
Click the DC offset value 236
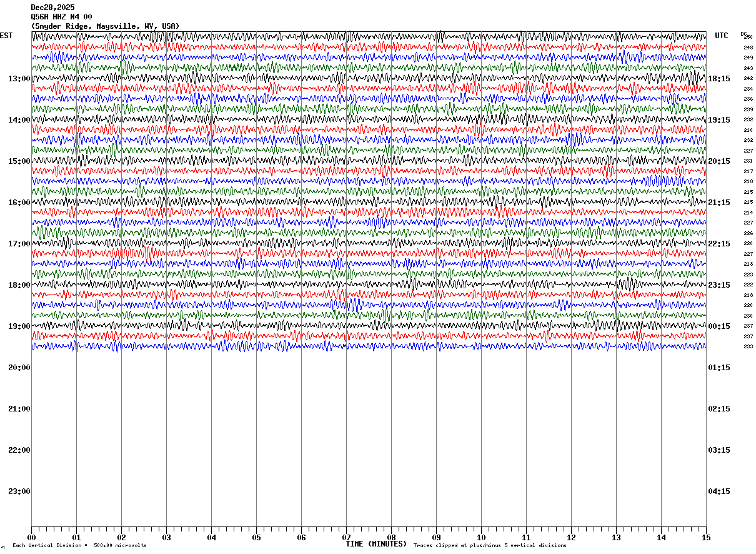pos(748,99)
